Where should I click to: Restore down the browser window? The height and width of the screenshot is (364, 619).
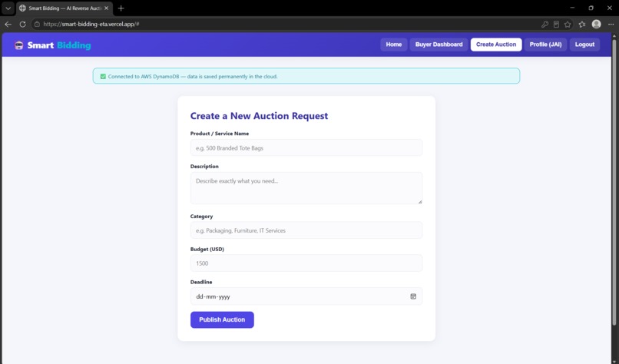(591, 8)
